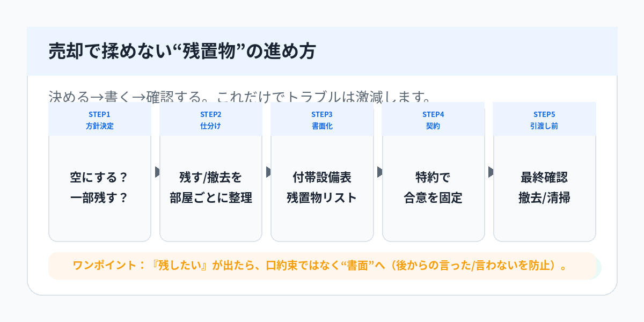Select the STEP2 仕分け header
Image resolution: width=644 pixels, height=322 pixels.
210,120
